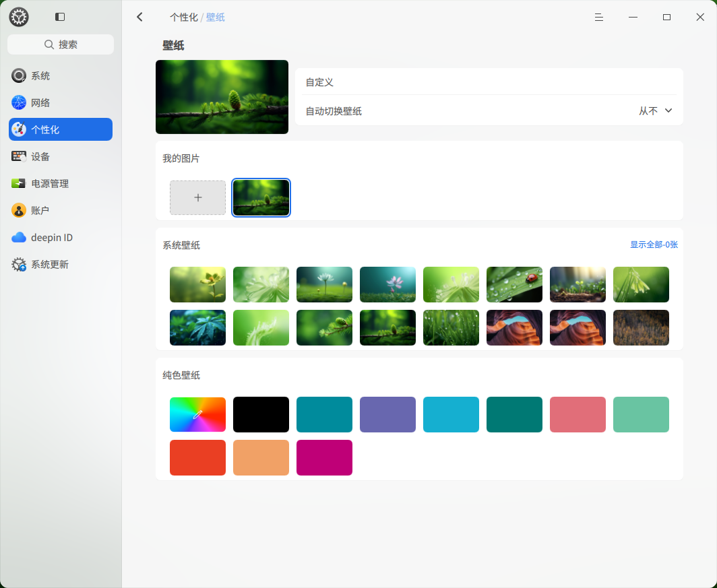Select 设备 in the sidebar
Viewport: 717px width, 588px height.
point(61,156)
